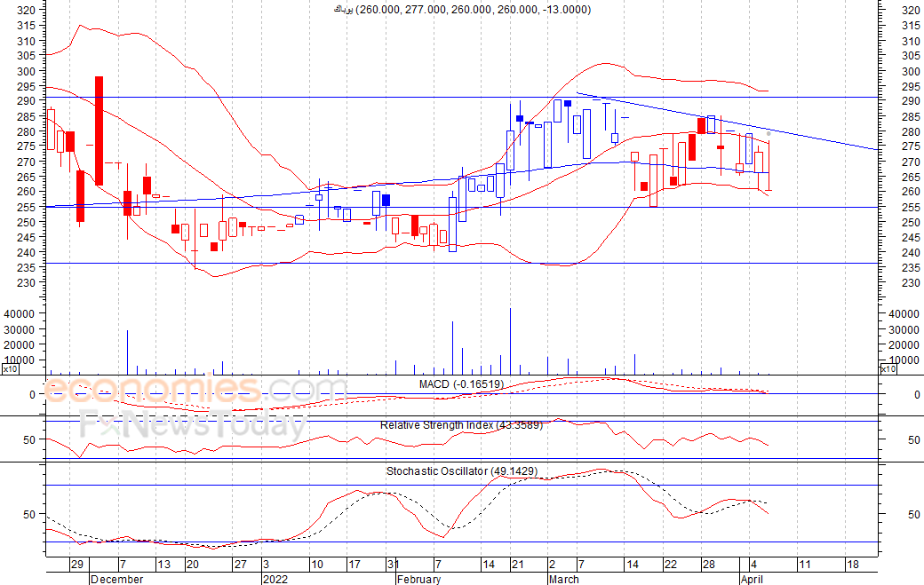Click the Stochastic Oscillator (49.1429) label

click(x=462, y=470)
